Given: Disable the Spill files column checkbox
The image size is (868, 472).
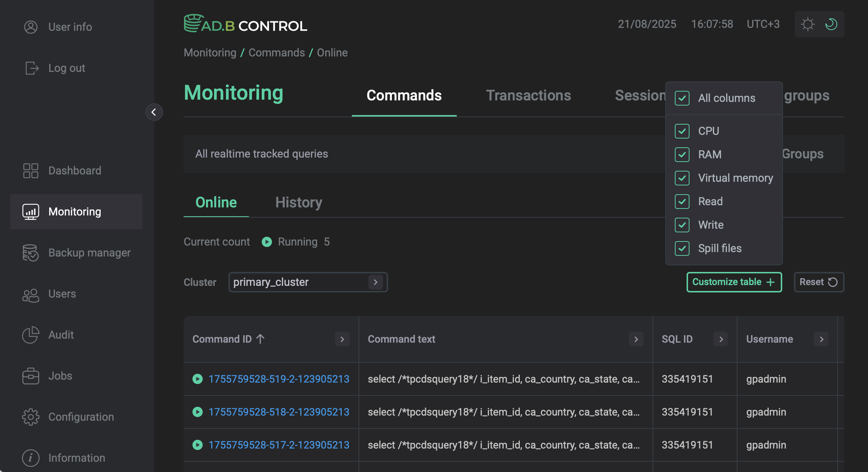Looking at the screenshot, I should 682,248.
